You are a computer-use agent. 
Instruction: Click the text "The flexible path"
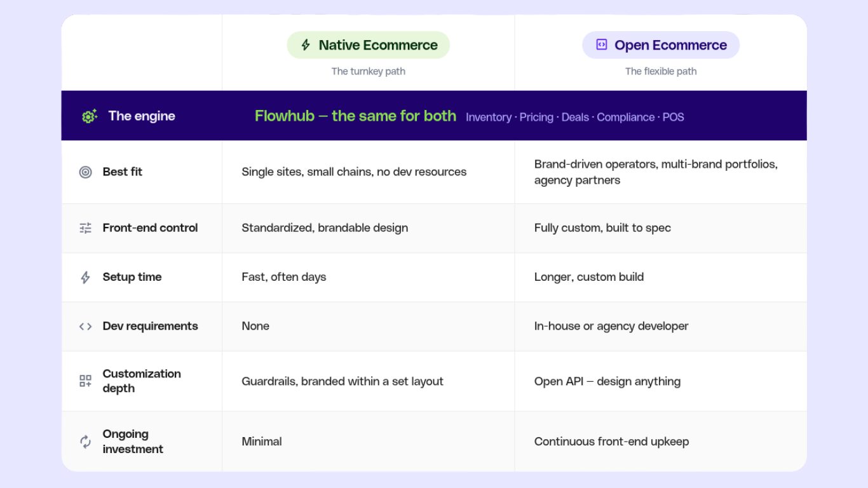(661, 71)
